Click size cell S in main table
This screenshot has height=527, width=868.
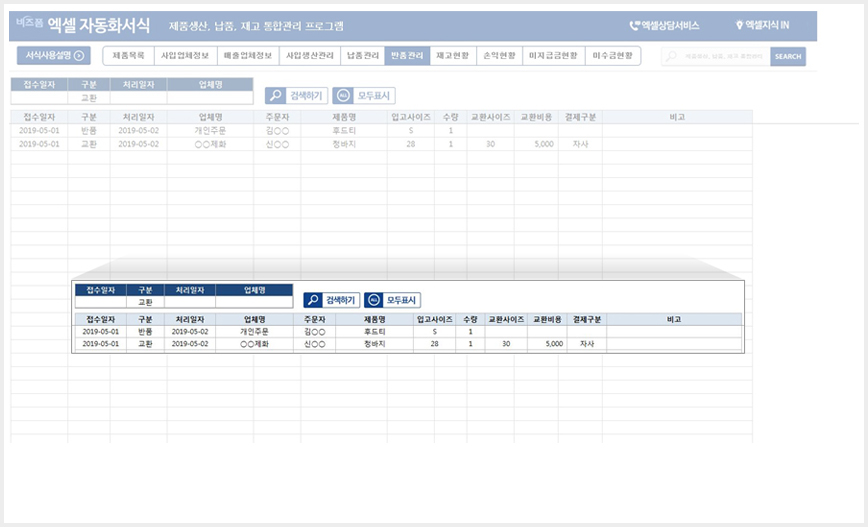(x=411, y=131)
